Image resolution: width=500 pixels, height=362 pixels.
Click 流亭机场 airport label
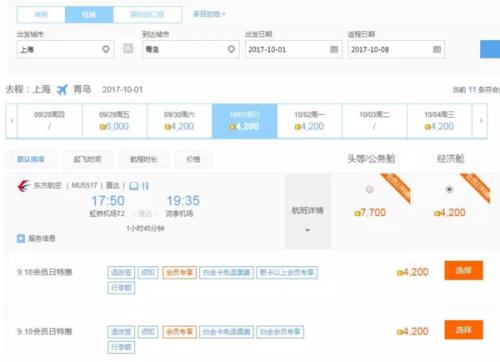tap(179, 213)
